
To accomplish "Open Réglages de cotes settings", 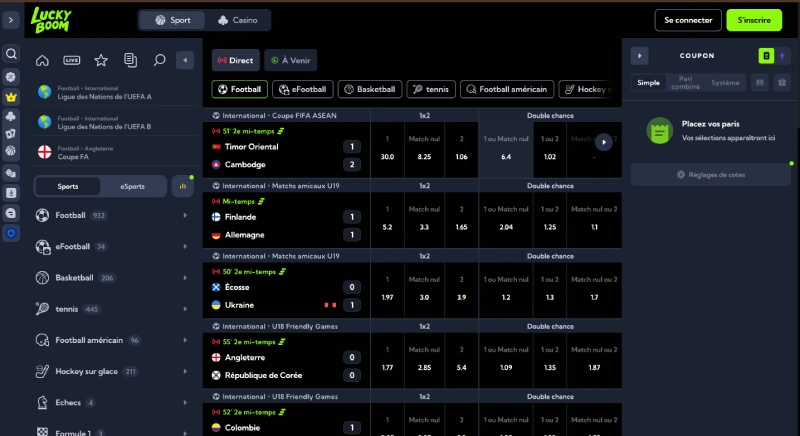I will tap(711, 175).
